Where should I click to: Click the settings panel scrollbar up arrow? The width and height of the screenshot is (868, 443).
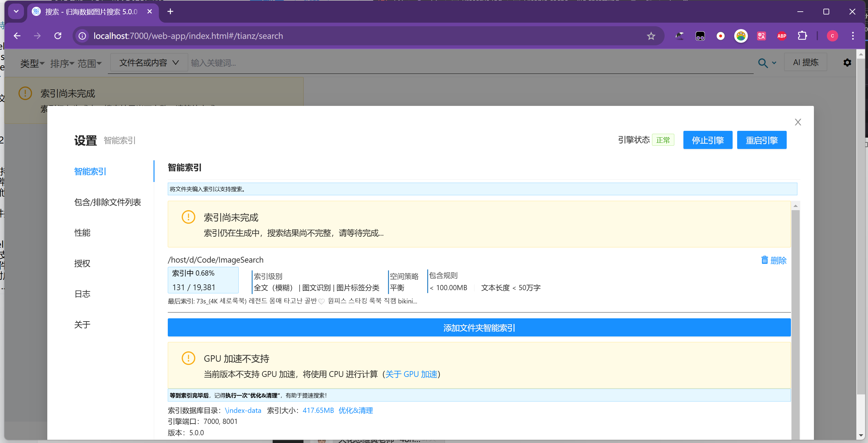tap(795, 206)
